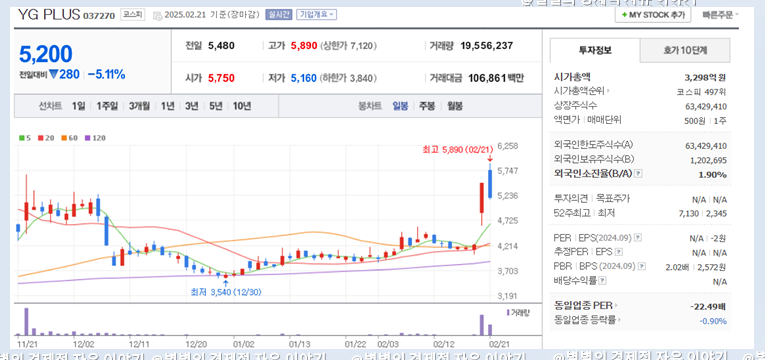Click the 전일 value 5,480
765x360 pixels.
coord(221,46)
